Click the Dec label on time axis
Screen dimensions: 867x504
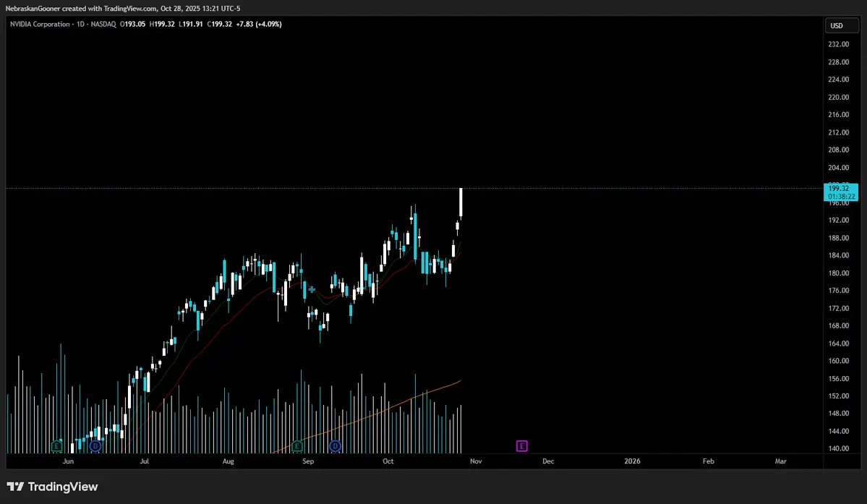(x=548, y=461)
